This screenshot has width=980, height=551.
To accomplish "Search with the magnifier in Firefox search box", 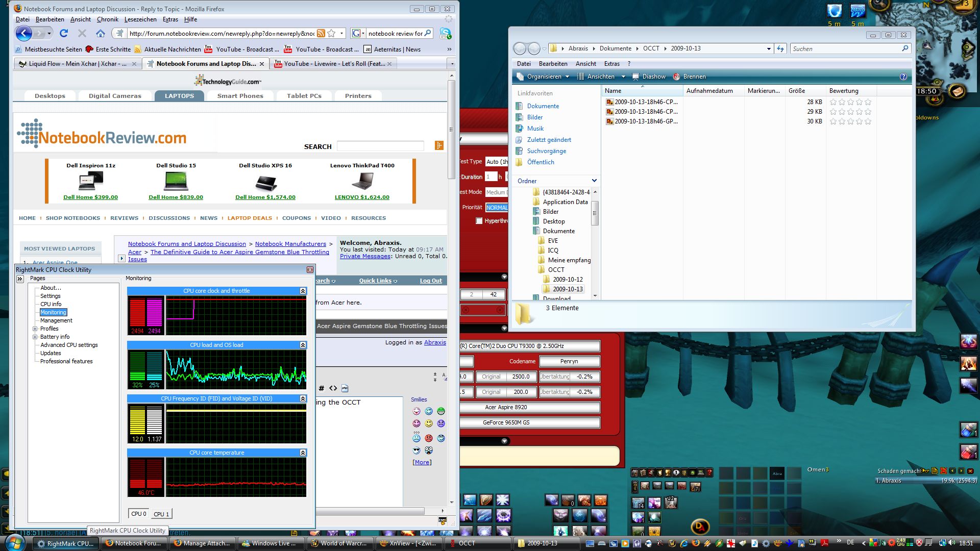I will (428, 34).
